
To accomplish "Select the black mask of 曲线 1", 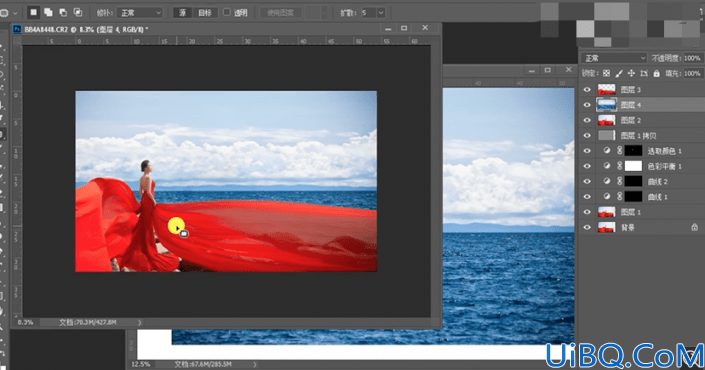I will pyautogui.click(x=634, y=196).
